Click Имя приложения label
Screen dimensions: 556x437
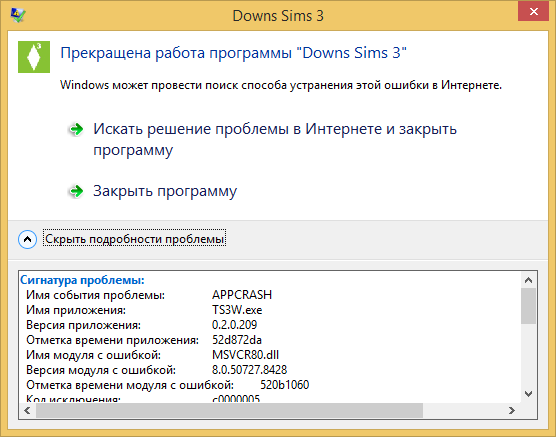[x=76, y=310]
